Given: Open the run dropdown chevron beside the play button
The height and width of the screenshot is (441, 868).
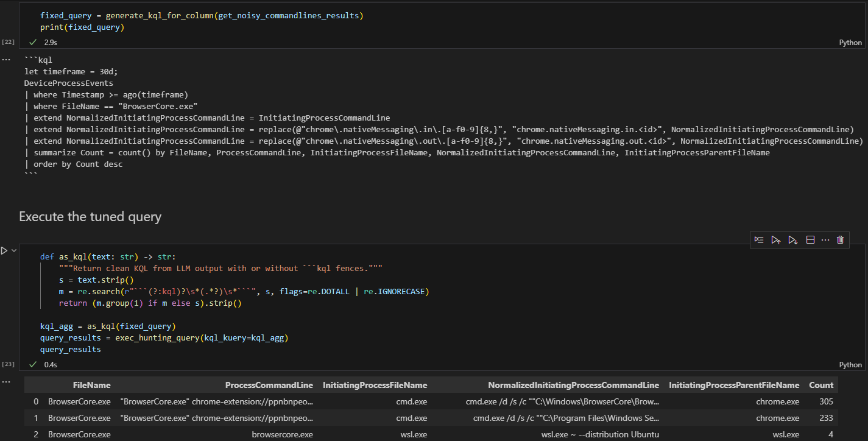Looking at the screenshot, I should 13,250.
